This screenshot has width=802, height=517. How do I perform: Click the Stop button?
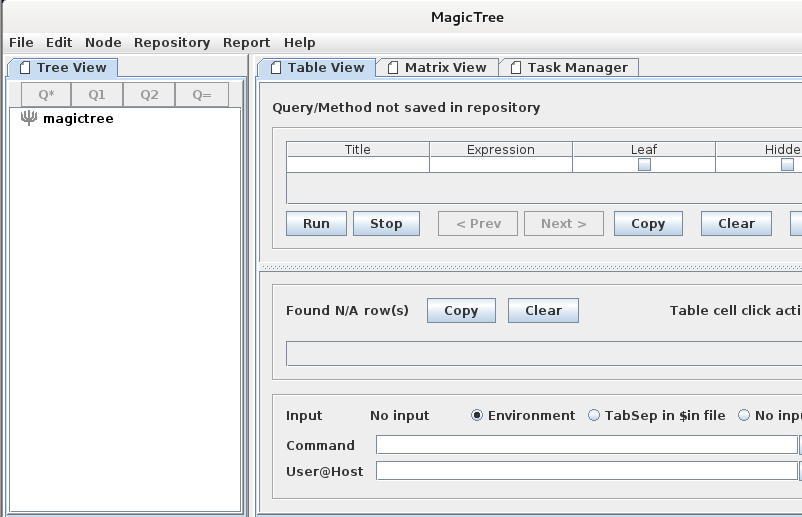pos(386,223)
